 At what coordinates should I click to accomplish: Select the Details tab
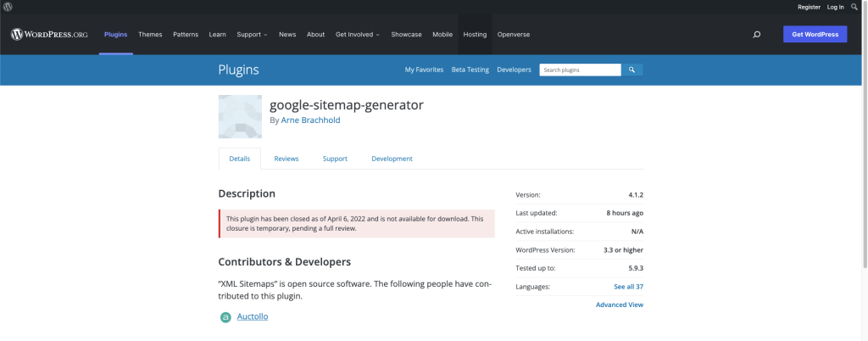pyautogui.click(x=240, y=159)
